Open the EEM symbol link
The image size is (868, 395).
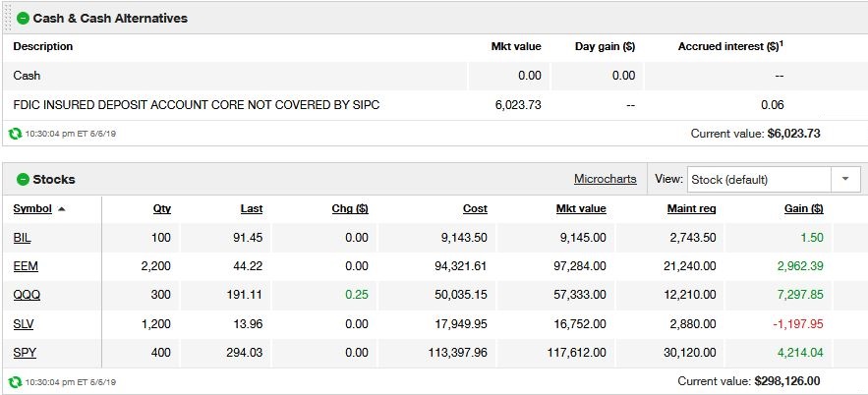pyautogui.click(x=25, y=266)
